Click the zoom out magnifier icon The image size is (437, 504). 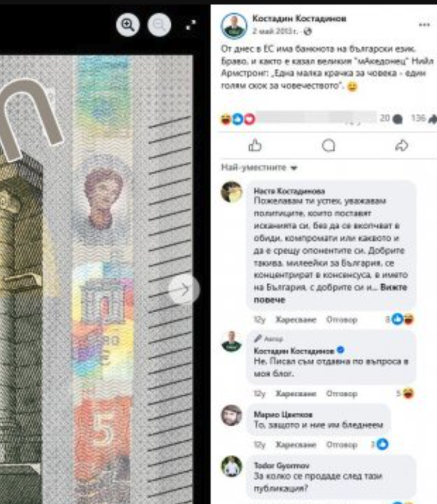click(159, 25)
